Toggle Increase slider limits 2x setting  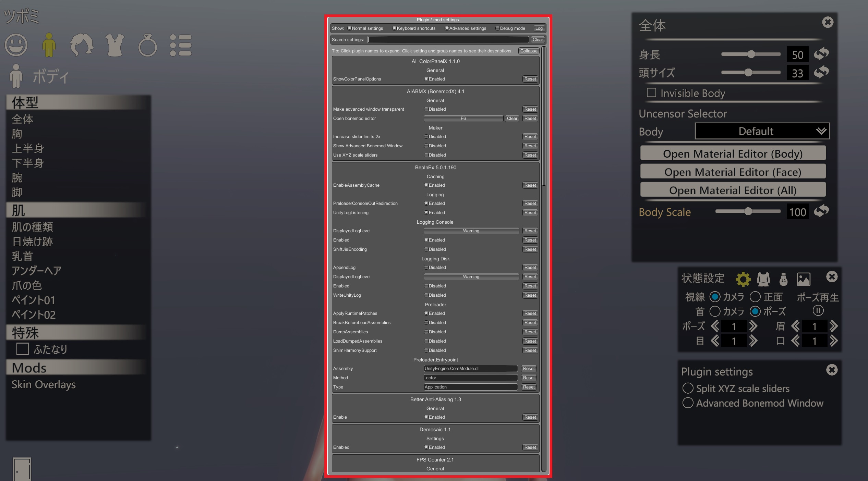tap(426, 136)
